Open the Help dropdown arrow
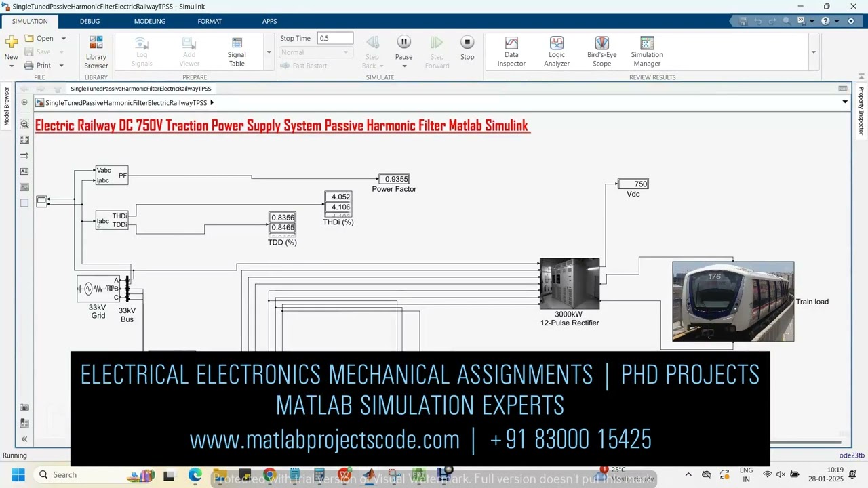The height and width of the screenshot is (488, 868). coord(837,21)
